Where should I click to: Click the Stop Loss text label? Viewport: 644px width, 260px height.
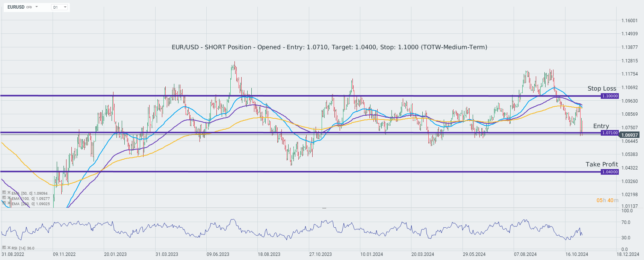click(x=602, y=88)
